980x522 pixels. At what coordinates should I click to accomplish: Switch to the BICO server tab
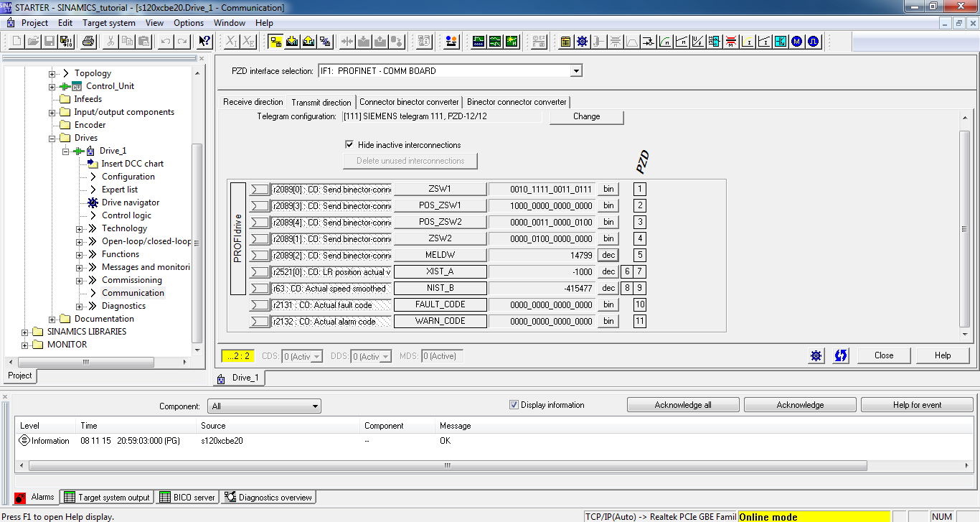(x=187, y=497)
